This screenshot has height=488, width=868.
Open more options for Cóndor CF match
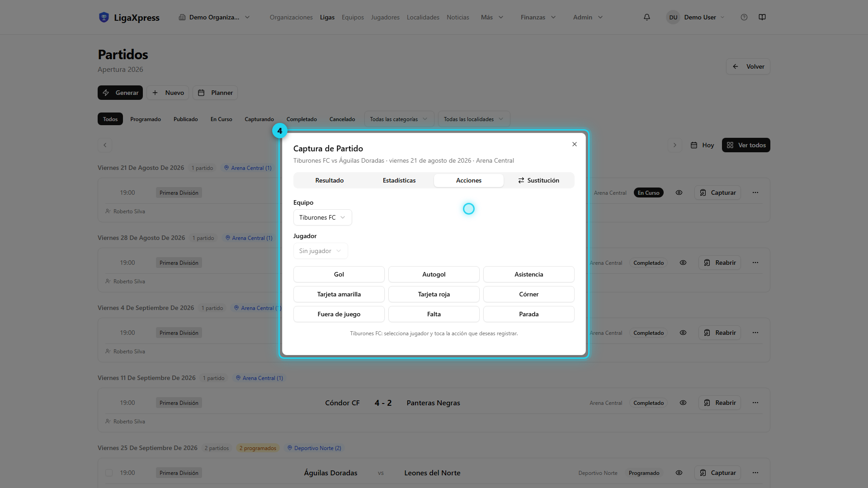(x=755, y=403)
